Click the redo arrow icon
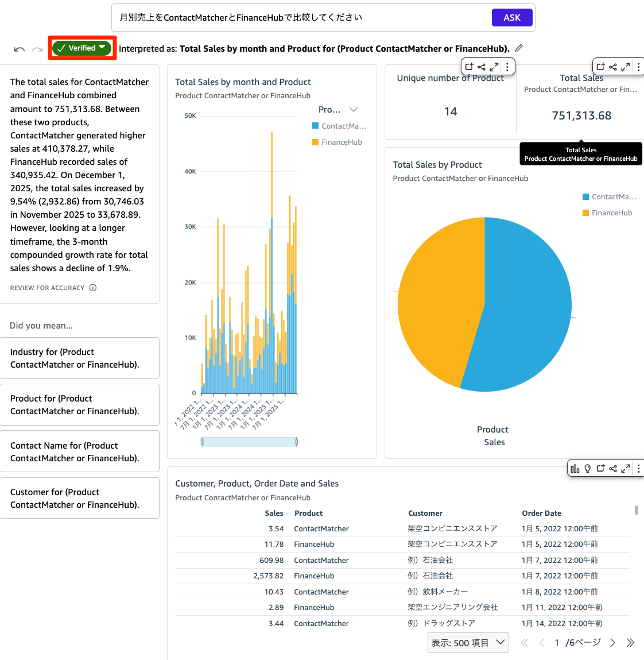Viewport: 644px width, 660px height. pyautogui.click(x=37, y=48)
